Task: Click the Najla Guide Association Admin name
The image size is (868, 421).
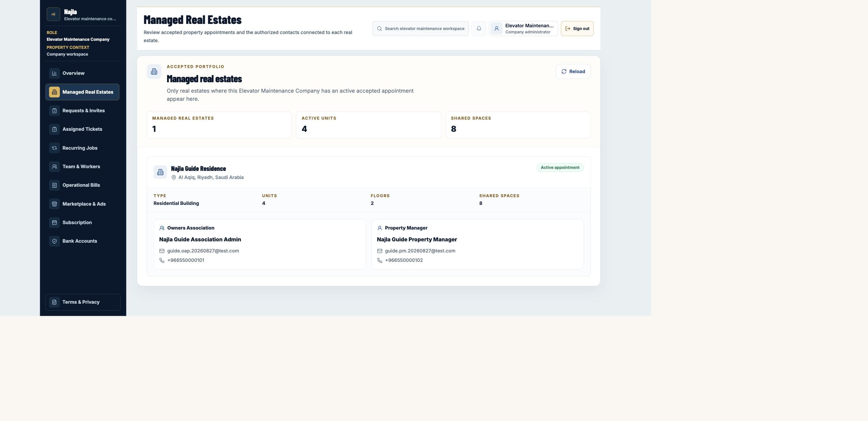Action: click(x=200, y=239)
